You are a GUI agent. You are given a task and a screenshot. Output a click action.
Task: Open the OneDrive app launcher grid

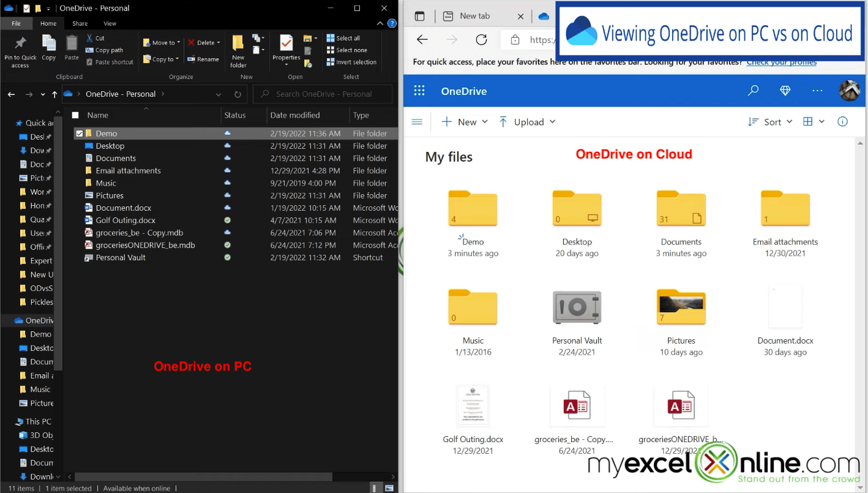(419, 91)
